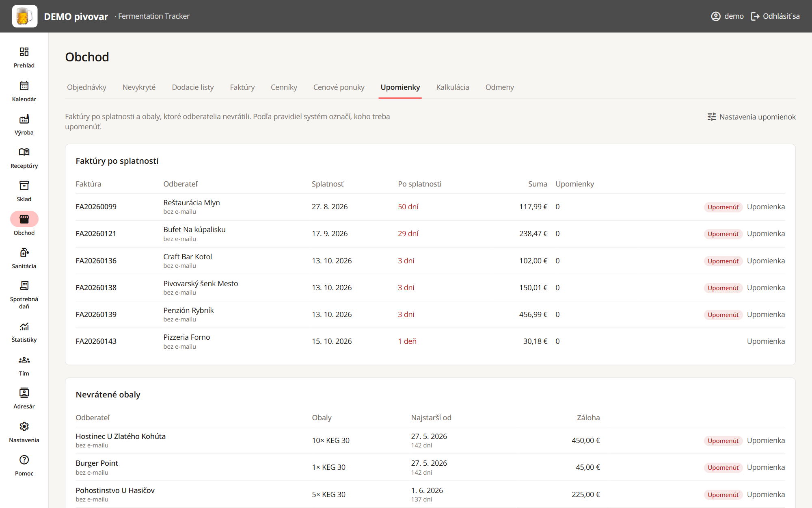Open Adresár contacts icon

[24, 393]
